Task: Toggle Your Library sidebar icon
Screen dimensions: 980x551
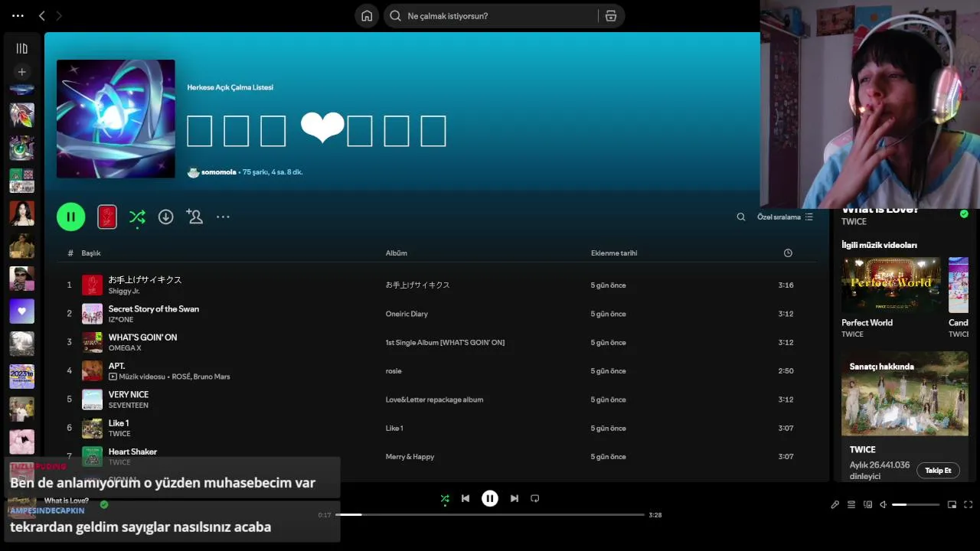Action: (21, 48)
